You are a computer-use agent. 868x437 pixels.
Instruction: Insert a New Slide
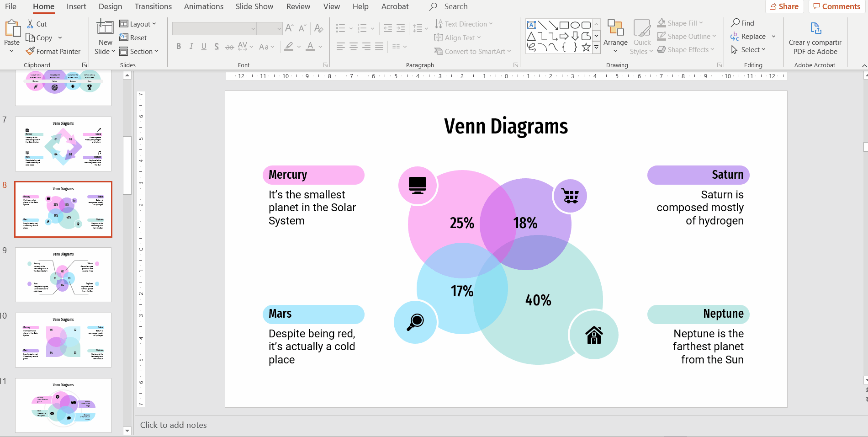tap(105, 32)
